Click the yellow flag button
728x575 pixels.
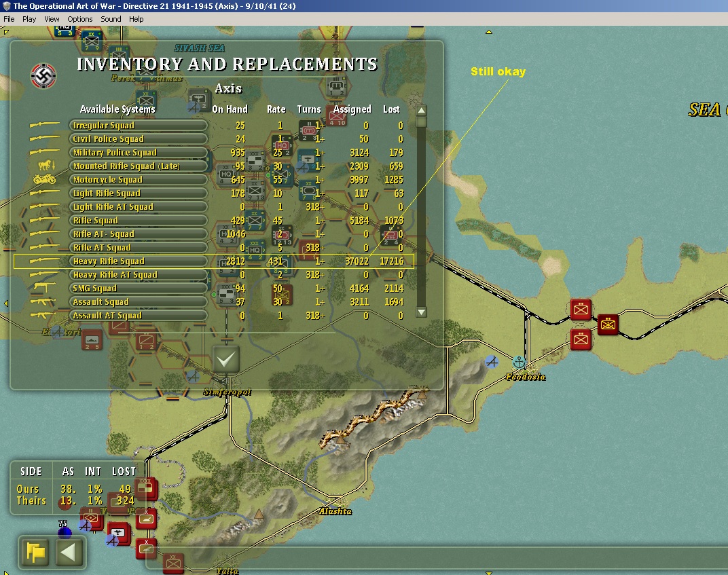click(x=35, y=553)
